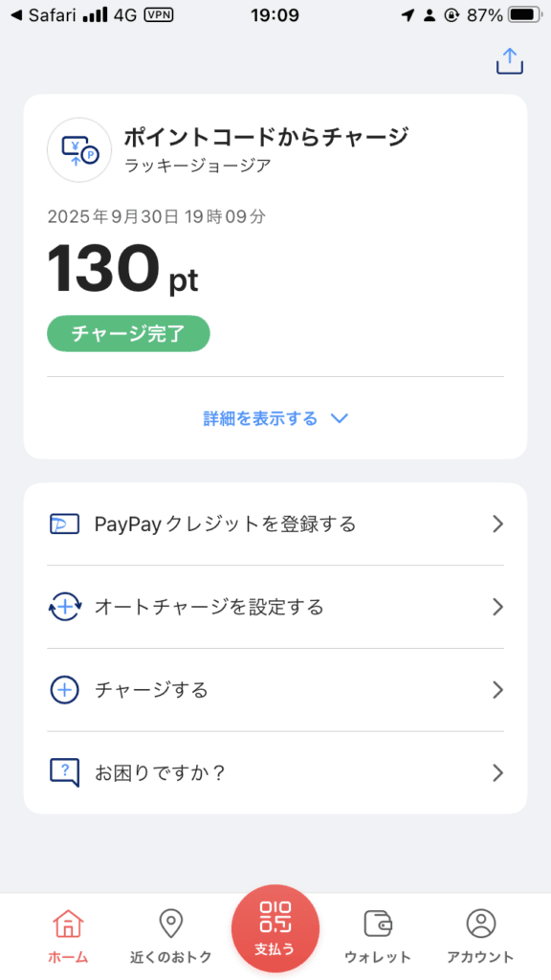Tap お困りですか？ for help
This screenshot has width=551, height=980.
[275, 772]
